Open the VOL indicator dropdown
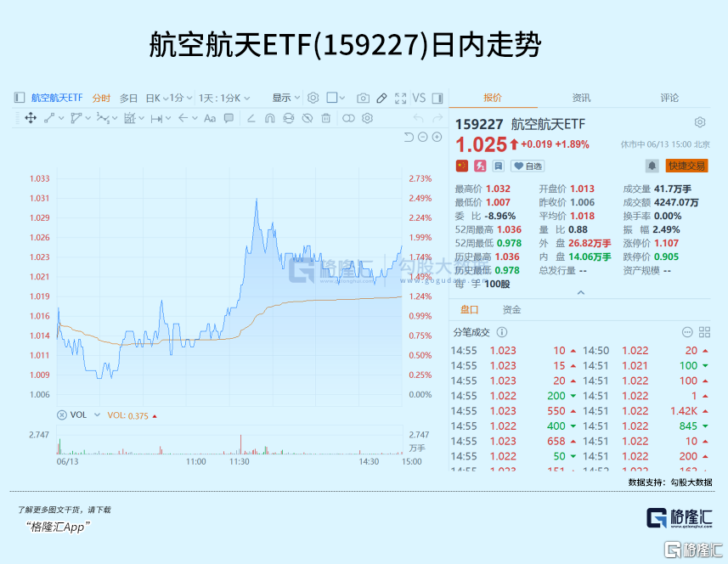 tap(97, 415)
